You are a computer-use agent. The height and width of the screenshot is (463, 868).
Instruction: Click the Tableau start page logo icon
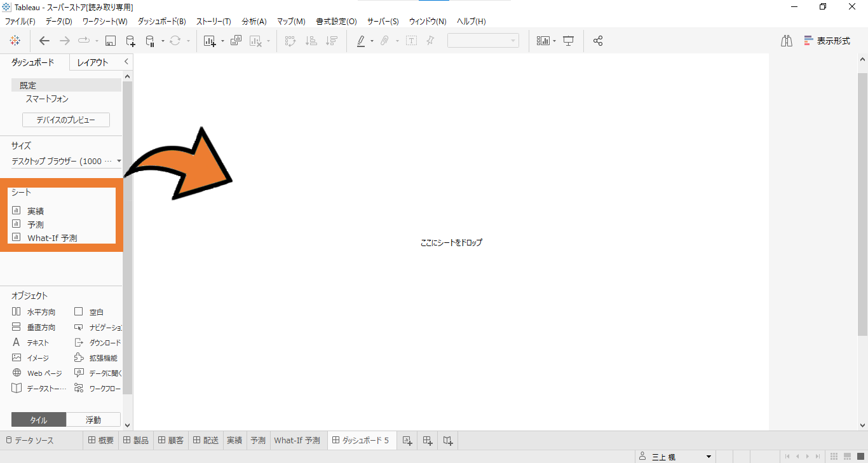(15, 41)
